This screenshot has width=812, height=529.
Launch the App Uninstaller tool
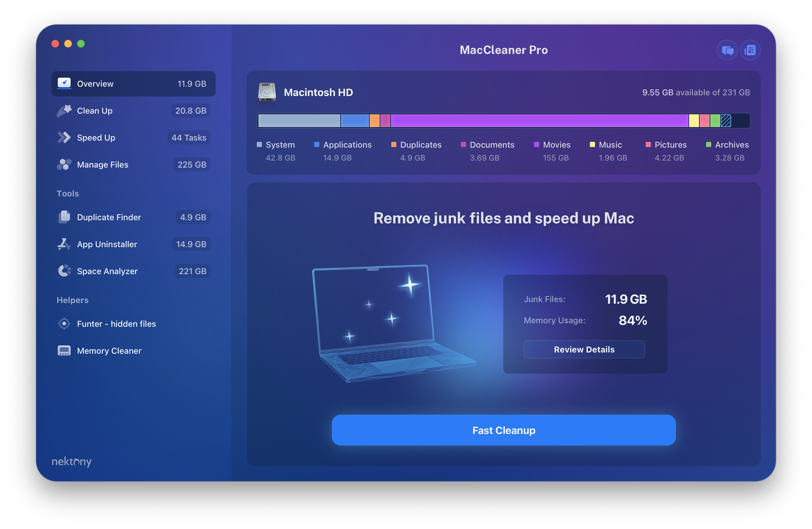click(x=107, y=244)
